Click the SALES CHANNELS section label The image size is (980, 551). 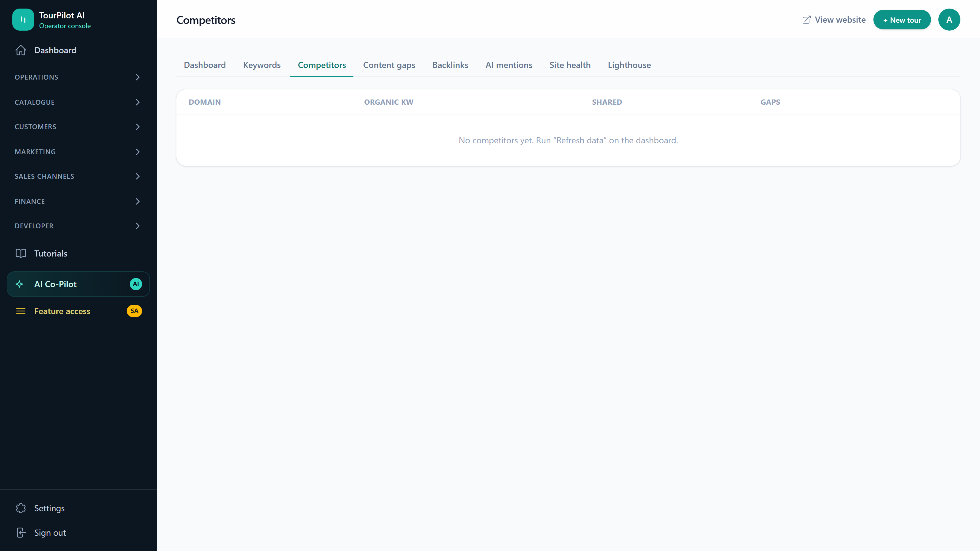coord(44,176)
